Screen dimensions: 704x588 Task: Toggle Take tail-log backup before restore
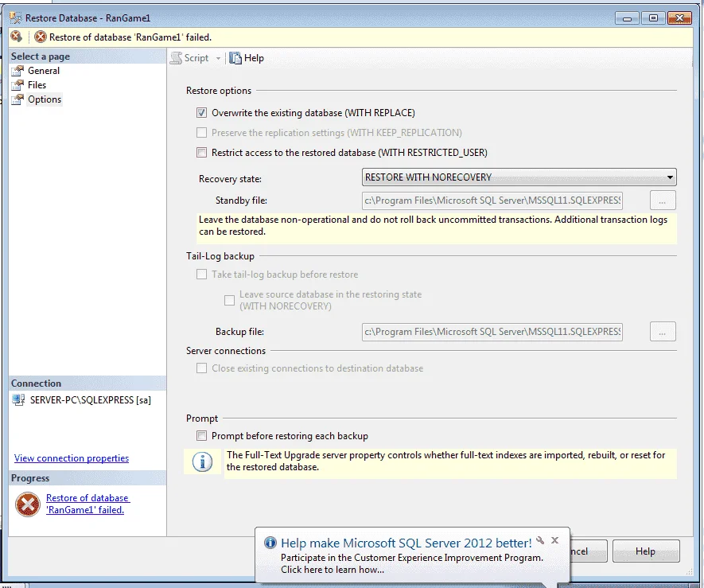point(201,275)
